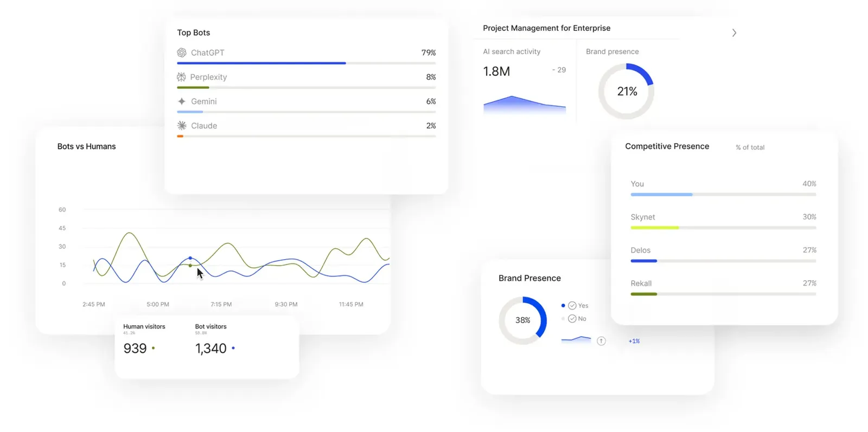Click the Rekall 27% presence bar
This screenshot has width=868, height=432.
coord(723,294)
